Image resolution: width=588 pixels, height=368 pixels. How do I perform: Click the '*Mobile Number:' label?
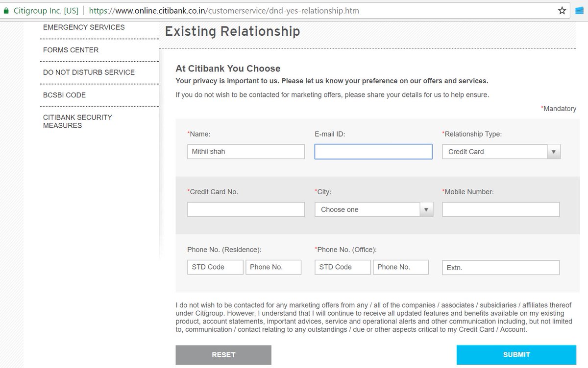coord(468,192)
